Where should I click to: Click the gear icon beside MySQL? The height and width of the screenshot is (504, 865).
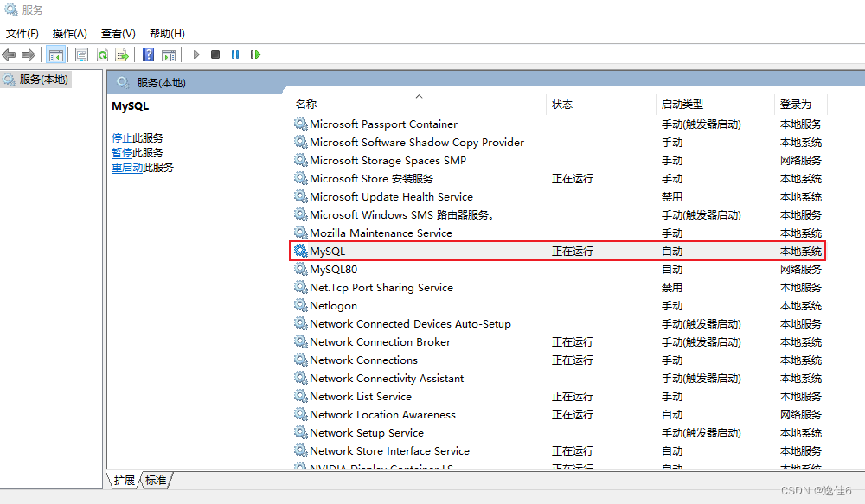301,251
